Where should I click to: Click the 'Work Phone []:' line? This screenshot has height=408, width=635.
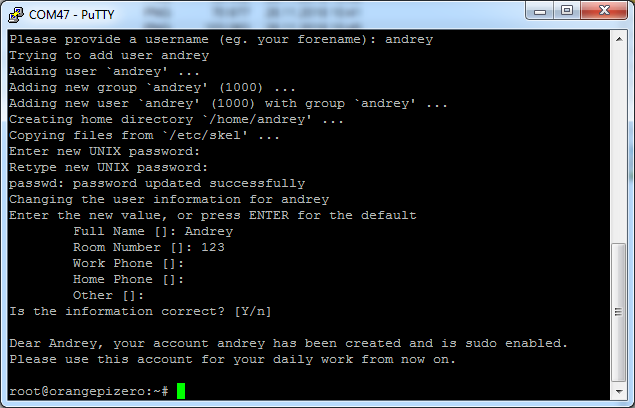128,263
